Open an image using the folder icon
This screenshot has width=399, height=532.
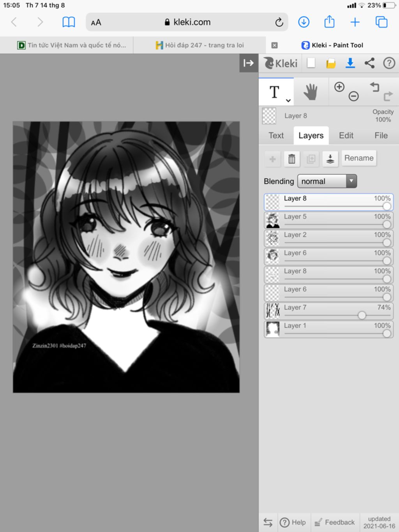click(331, 63)
